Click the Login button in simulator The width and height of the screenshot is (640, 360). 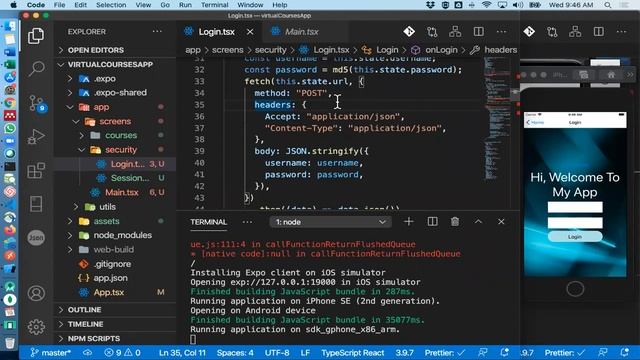coord(575,237)
